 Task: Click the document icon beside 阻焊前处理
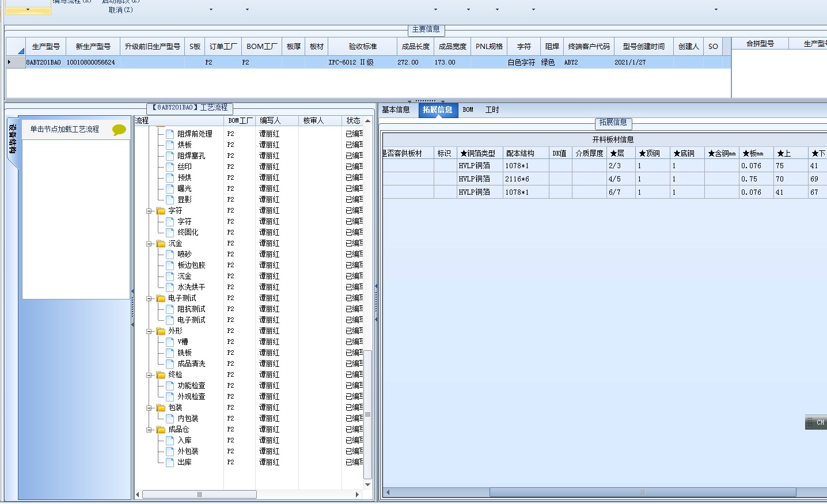point(170,134)
